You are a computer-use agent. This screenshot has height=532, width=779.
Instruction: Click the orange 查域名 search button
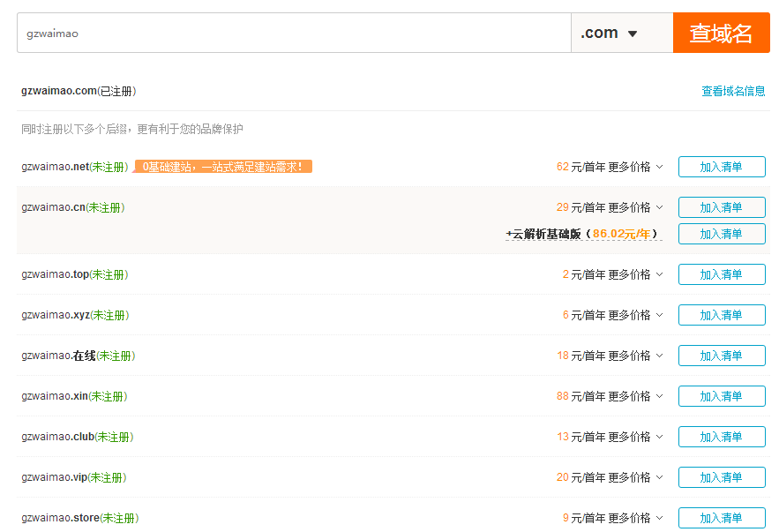pyautogui.click(x=721, y=34)
